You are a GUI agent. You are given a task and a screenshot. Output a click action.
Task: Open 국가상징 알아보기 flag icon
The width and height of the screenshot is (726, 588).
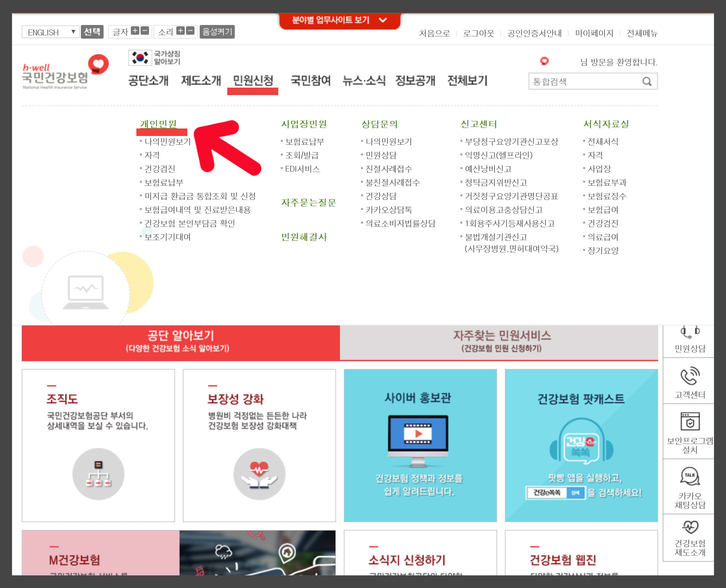(x=139, y=57)
